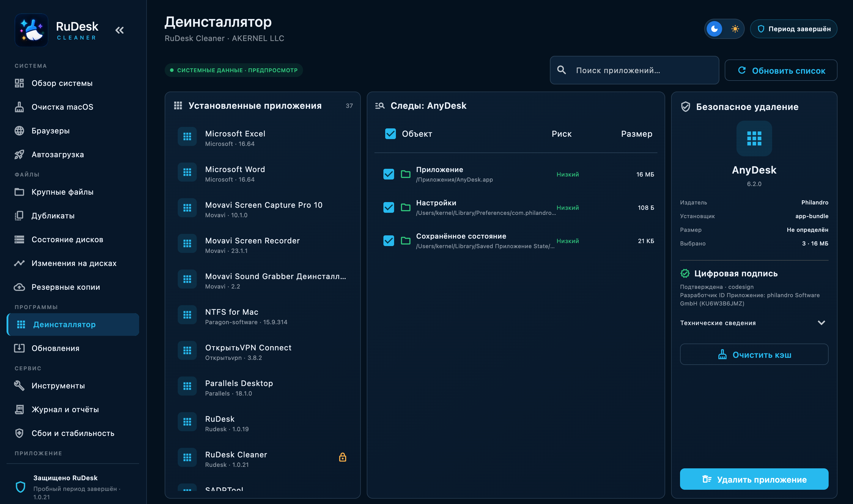Image resolution: width=853 pixels, height=504 pixels.
Task: Click the 37 installed apps count
Action: click(x=349, y=105)
